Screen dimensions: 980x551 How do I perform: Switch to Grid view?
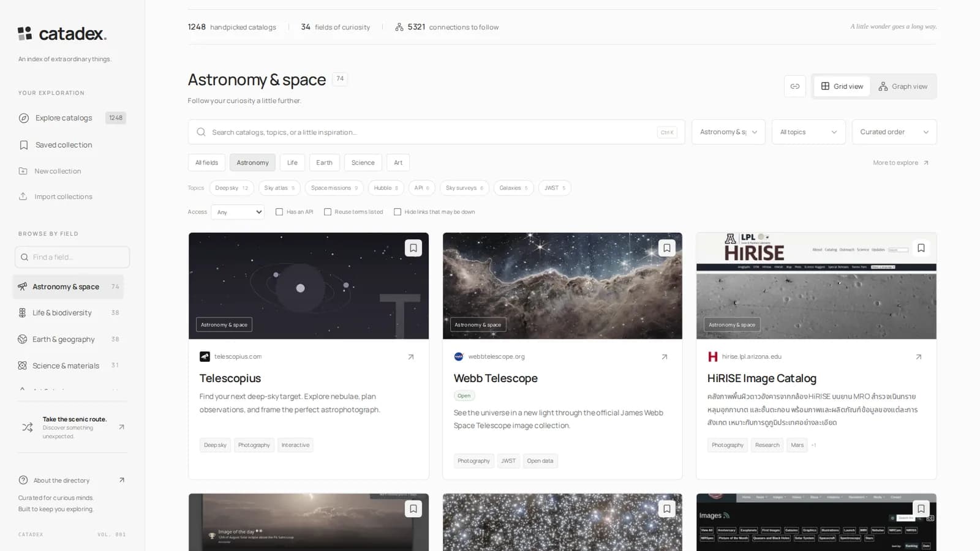tap(842, 86)
